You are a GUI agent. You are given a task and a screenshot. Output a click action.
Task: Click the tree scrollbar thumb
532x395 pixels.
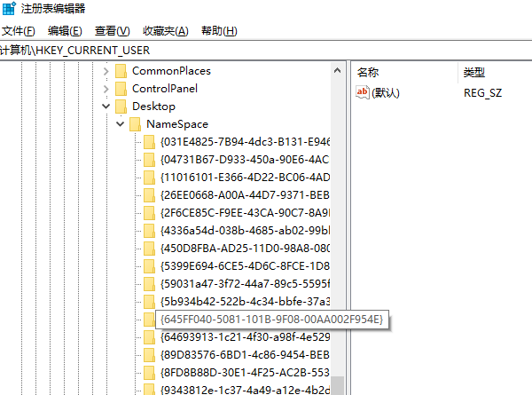(337, 385)
